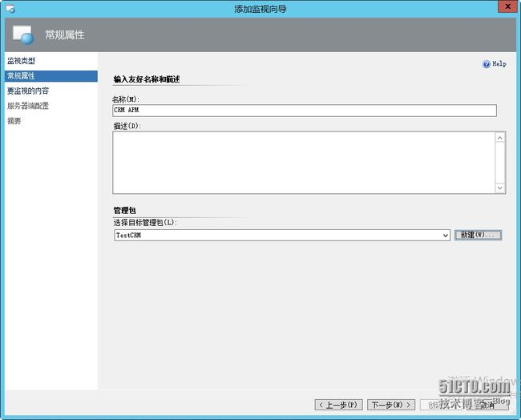Click the 下一步(N) button
This screenshot has height=420, width=521.
point(391,405)
